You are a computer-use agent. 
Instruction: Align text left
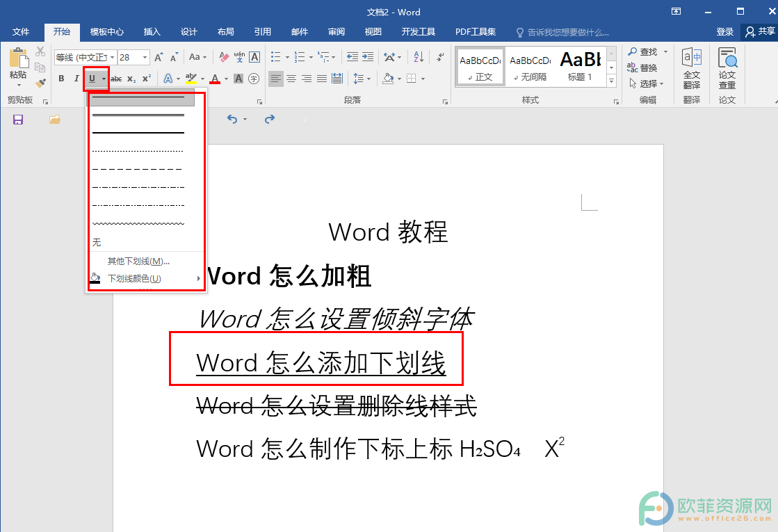coord(276,79)
